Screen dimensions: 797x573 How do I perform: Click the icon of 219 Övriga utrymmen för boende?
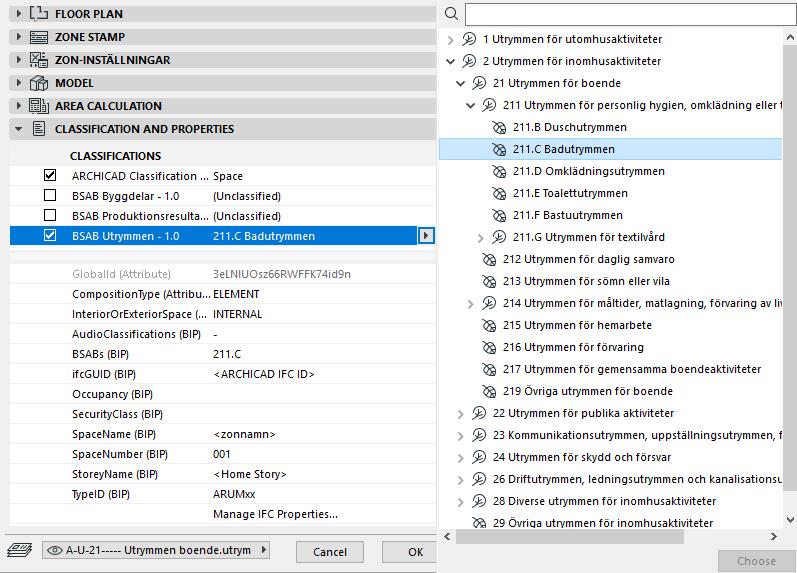[x=489, y=391]
